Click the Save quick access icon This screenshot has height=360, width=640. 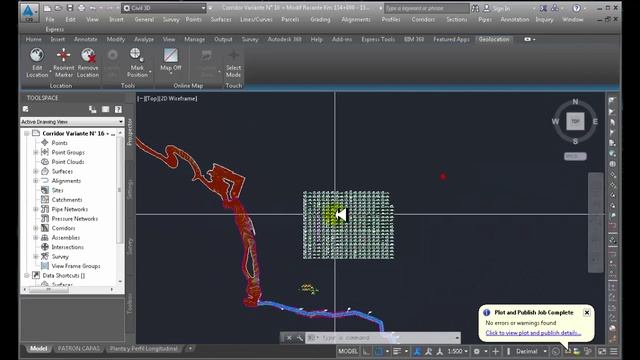coord(70,8)
